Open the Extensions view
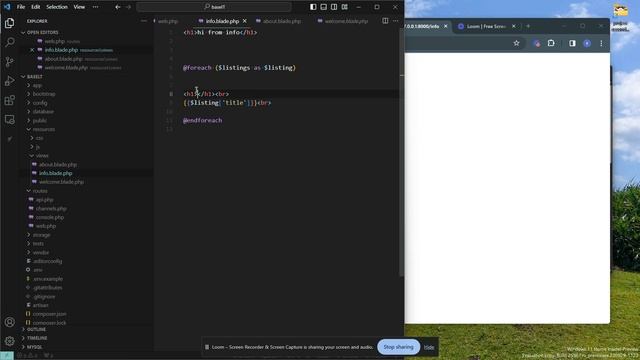 pos(9,100)
